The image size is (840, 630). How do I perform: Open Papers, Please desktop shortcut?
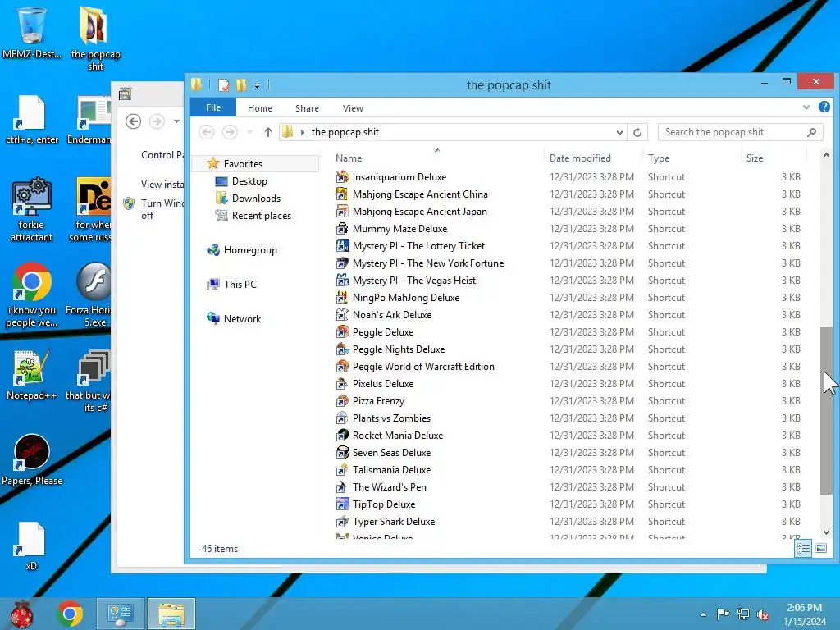32,459
